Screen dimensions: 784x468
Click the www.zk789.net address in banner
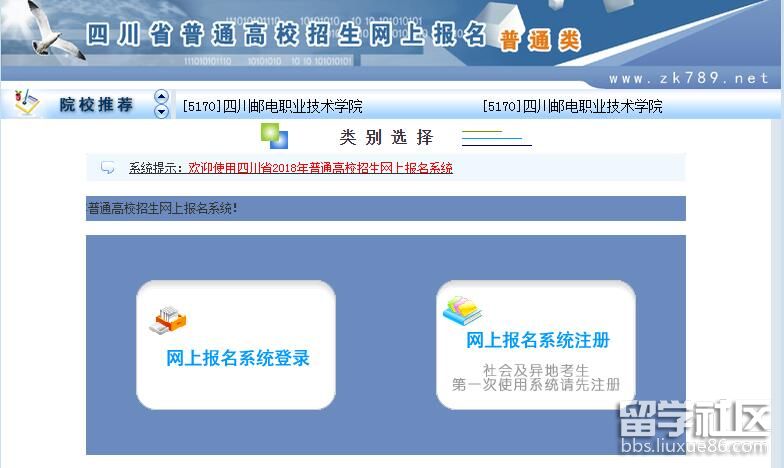[688, 78]
